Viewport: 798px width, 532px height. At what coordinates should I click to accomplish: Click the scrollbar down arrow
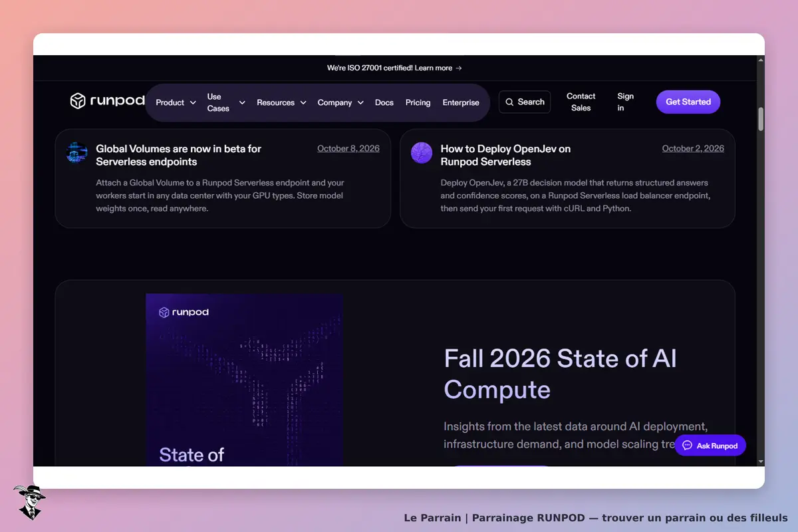761,462
